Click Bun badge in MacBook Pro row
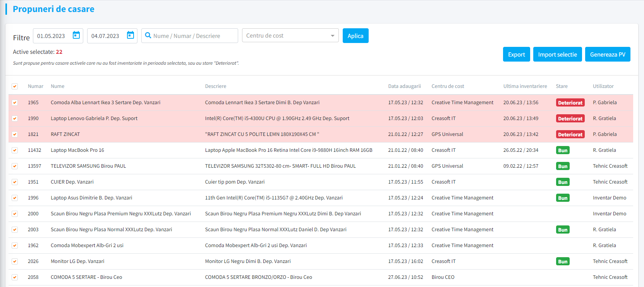The height and width of the screenshot is (287, 644). point(563,150)
